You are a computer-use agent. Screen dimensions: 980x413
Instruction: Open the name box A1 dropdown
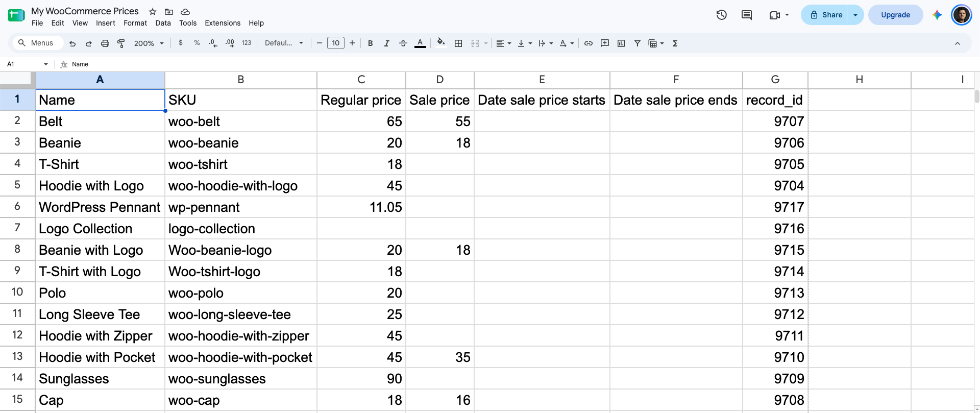pyautogui.click(x=46, y=64)
